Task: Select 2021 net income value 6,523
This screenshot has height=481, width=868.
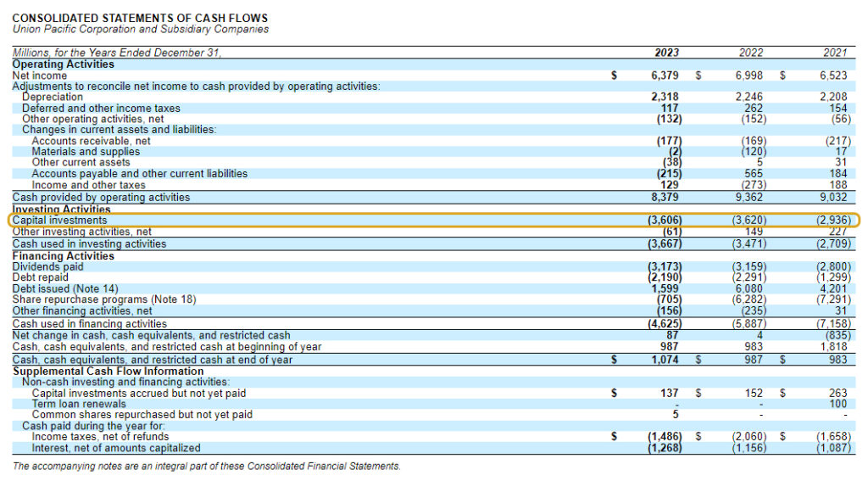Action: (x=833, y=76)
